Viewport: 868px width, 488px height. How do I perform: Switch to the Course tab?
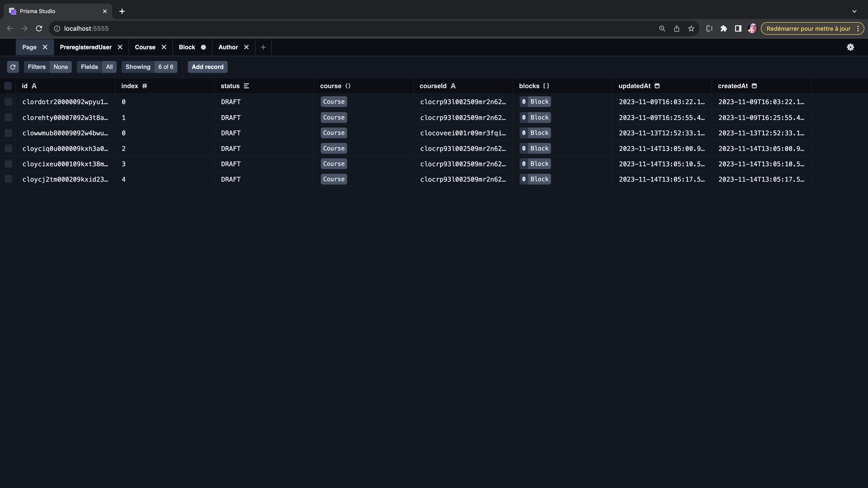pos(145,47)
